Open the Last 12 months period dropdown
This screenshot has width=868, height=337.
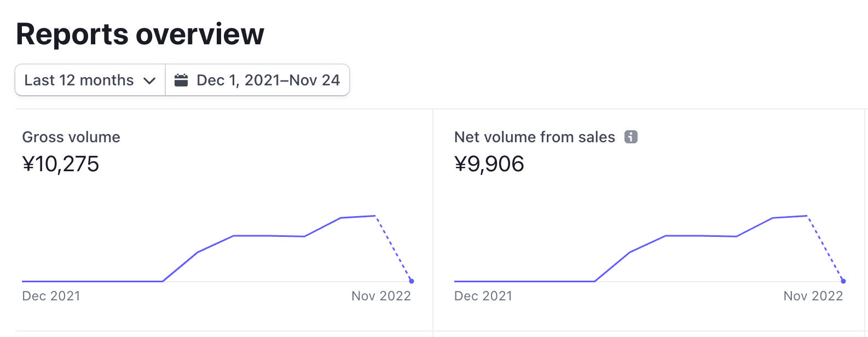pyautogui.click(x=90, y=80)
